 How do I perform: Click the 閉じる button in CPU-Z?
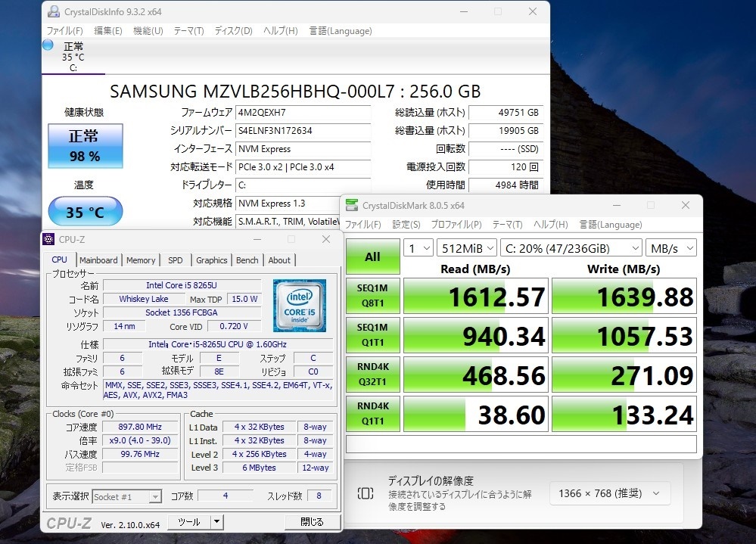click(x=313, y=522)
